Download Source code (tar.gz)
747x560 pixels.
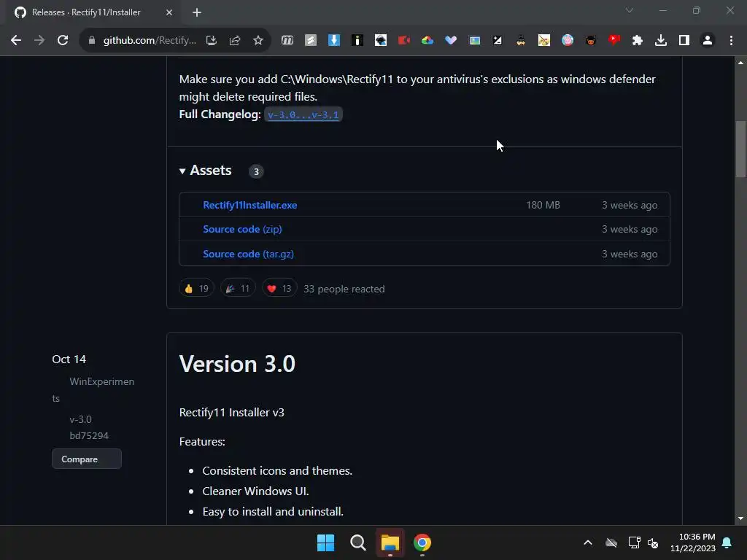pos(248,254)
